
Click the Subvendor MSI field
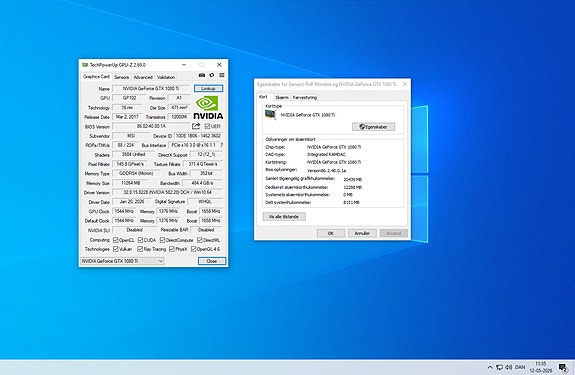click(131, 136)
